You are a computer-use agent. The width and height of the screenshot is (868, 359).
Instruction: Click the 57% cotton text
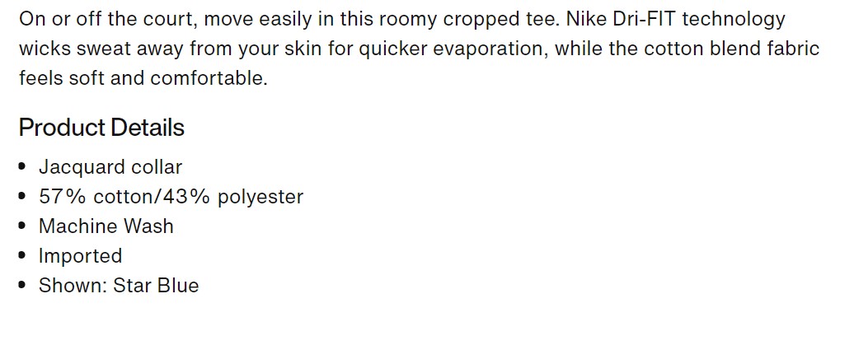click(86, 197)
